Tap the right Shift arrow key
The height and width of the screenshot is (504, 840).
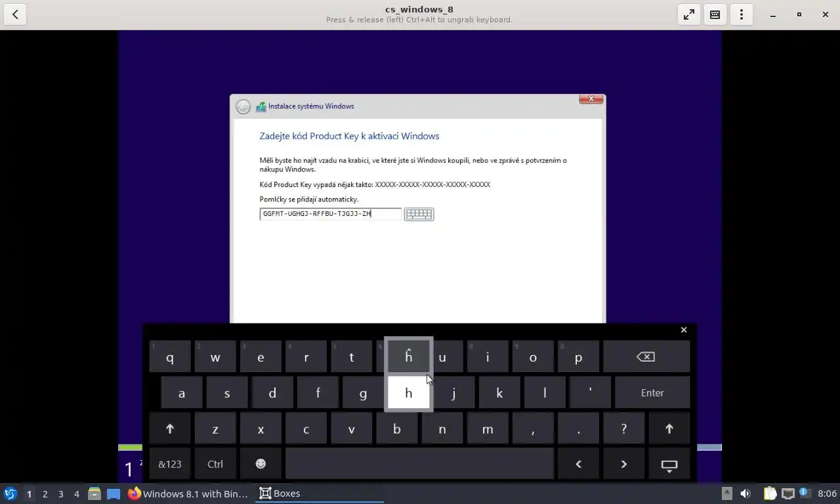(669, 429)
